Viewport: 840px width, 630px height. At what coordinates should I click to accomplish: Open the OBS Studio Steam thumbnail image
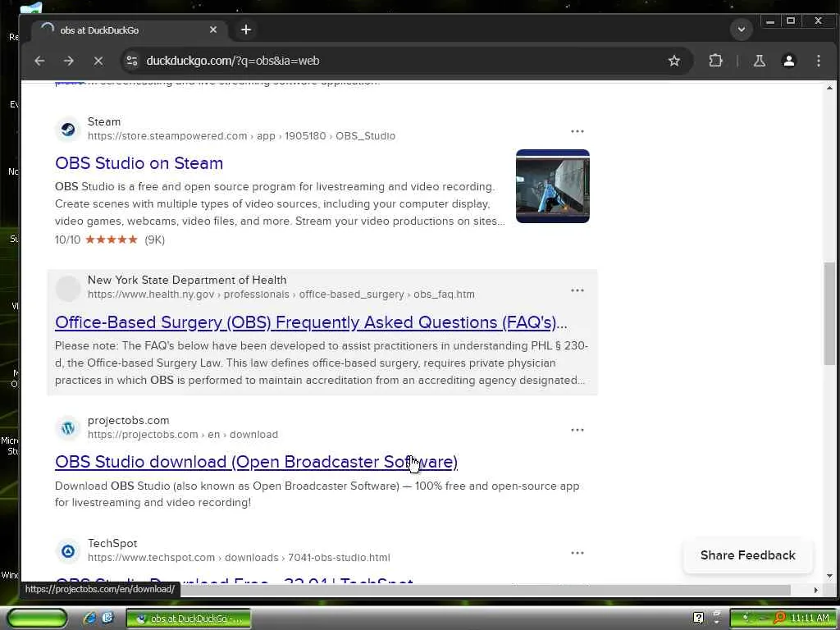coord(552,186)
